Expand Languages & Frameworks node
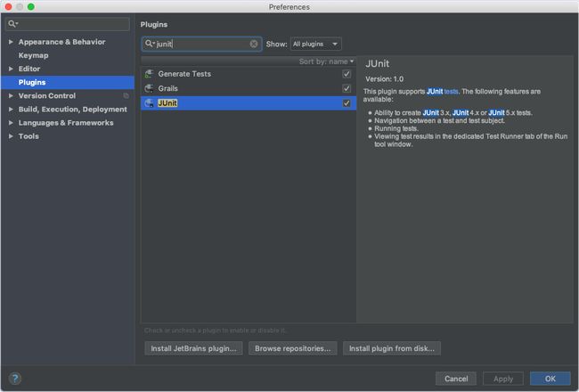The height and width of the screenshot is (392, 579). click(x=11, y=123)
